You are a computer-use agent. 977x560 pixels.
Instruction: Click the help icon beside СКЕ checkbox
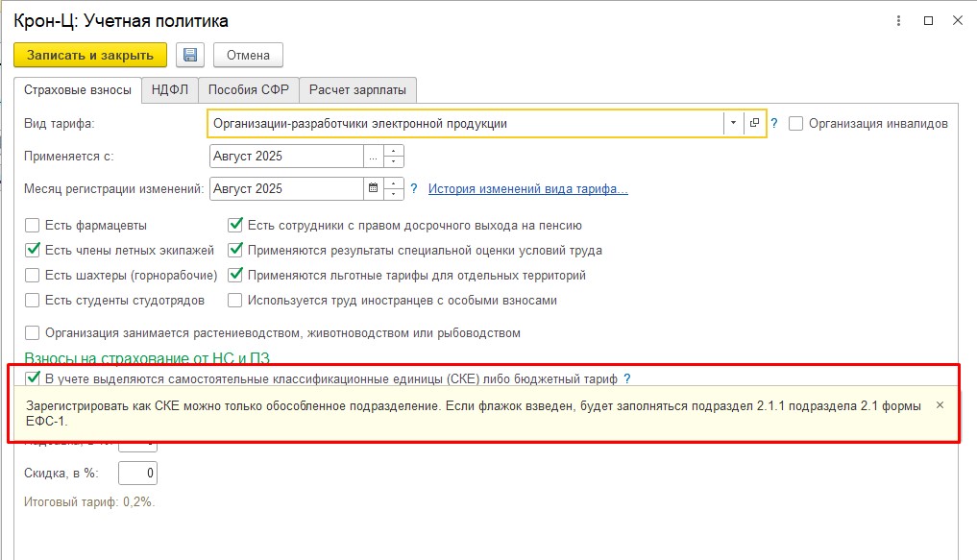pyautogui.click(x=627, y=378)
